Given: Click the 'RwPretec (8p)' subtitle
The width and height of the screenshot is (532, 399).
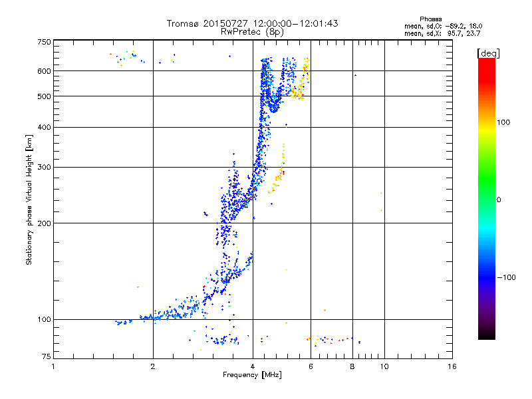Looking at the screenshot, I should [x=252, y=32].
